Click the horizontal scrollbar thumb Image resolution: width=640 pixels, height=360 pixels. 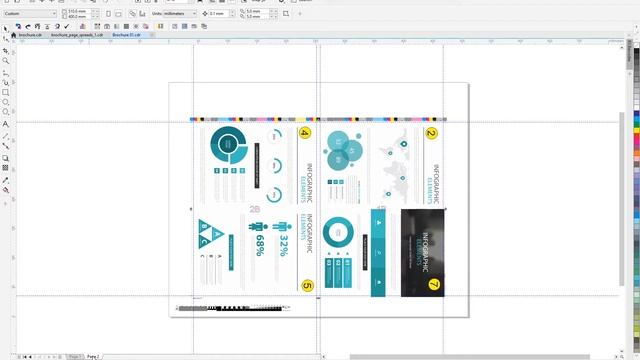click(x=469, y=357)
